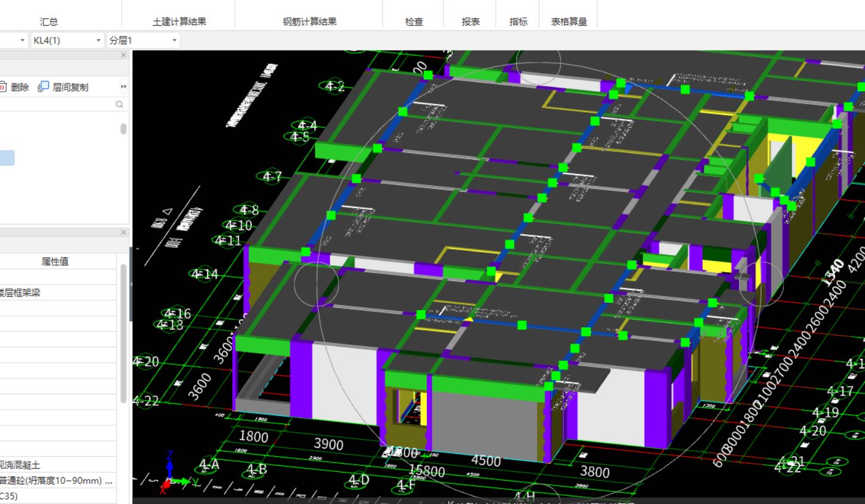Select the 普通砼(坍落度10~90mm) property value

coord(58,480)
